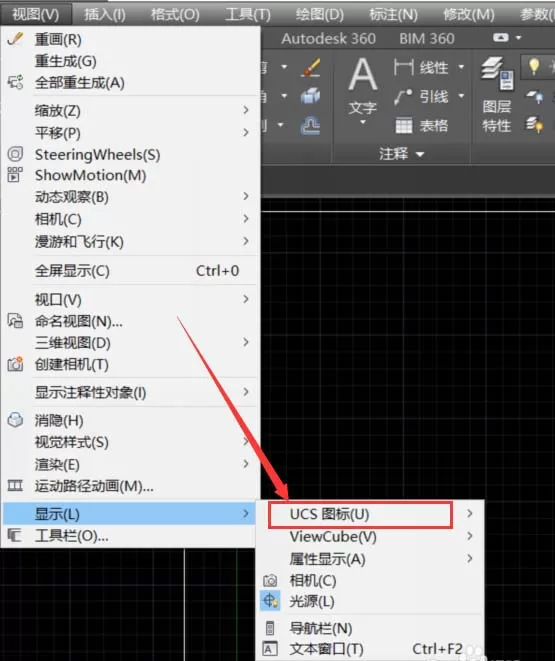
Task: Click the layer icon under the light bulb
Action: (535, 97)
